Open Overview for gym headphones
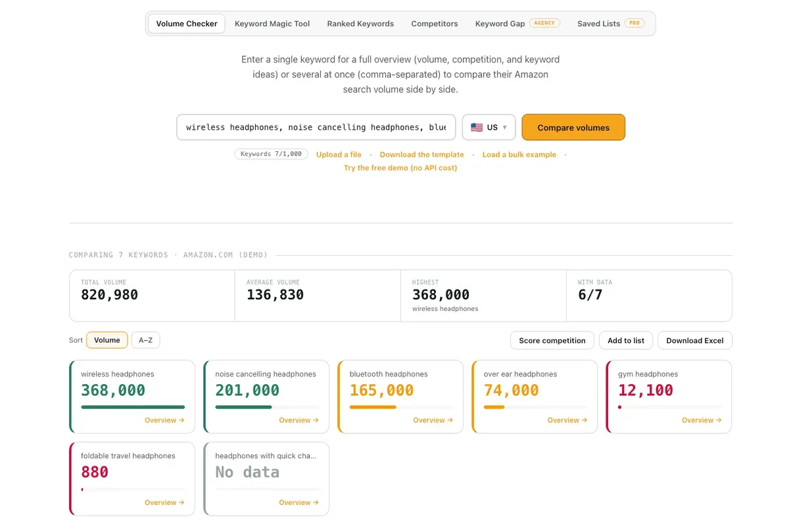This screenshot has width=789, height=532. (x=702, y=420)
